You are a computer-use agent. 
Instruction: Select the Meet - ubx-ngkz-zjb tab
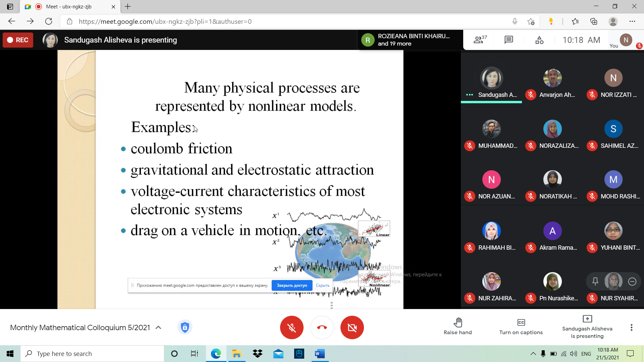(70, 7)
